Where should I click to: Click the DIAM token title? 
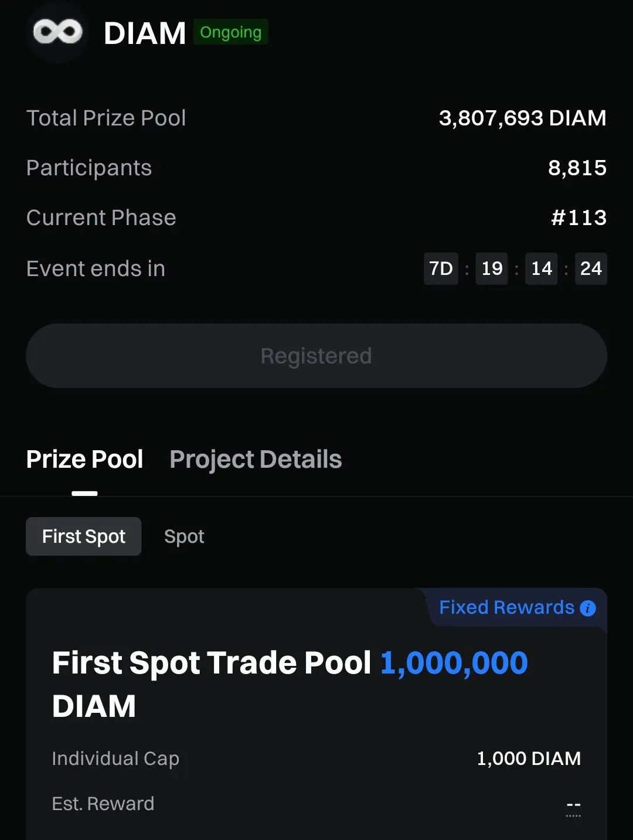(145, 33)
